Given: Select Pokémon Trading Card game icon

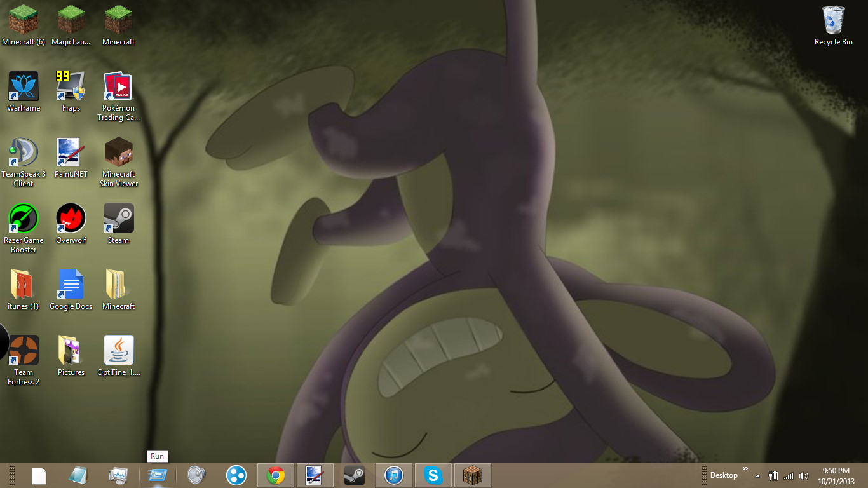Looking at the screenshot, I should click(119, 97).
